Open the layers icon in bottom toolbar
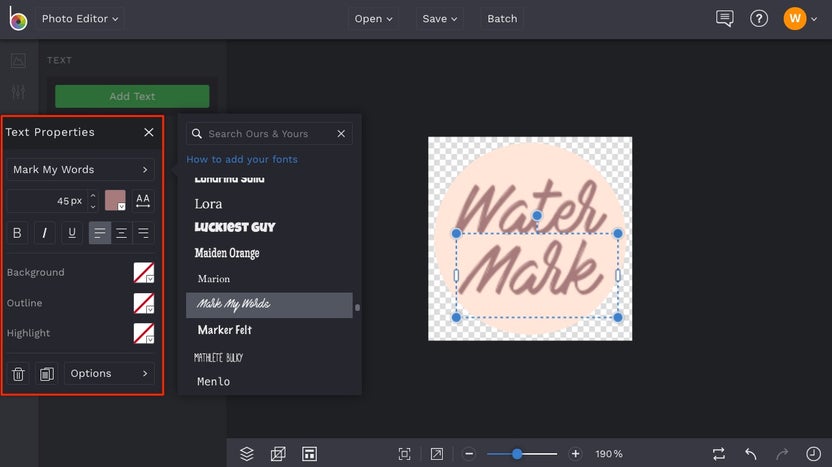 pos(247,454)
